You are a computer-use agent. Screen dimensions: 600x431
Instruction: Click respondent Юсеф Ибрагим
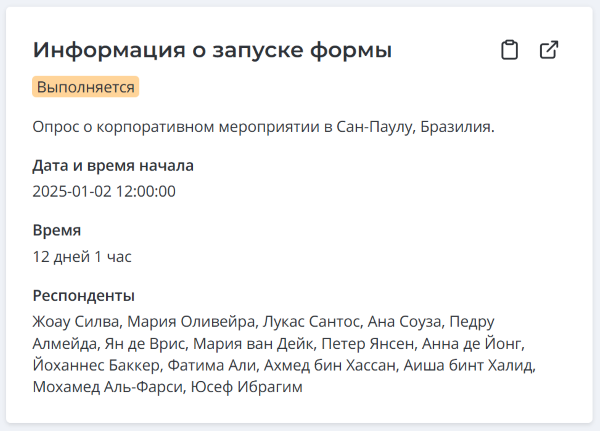(x=246, y=388)
